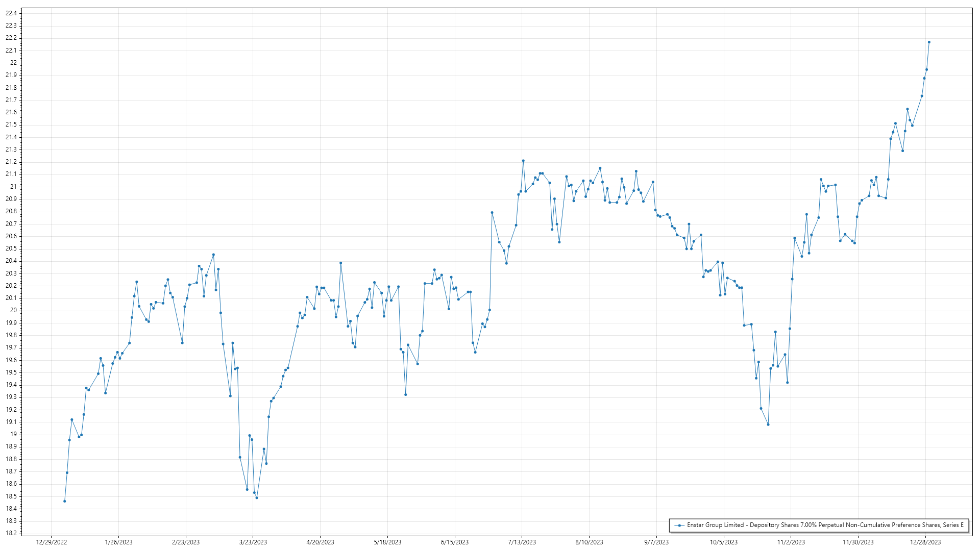Click the 18.2 y-axis value label
This screenshot has height=551, width=980.
tap(11, 533)
